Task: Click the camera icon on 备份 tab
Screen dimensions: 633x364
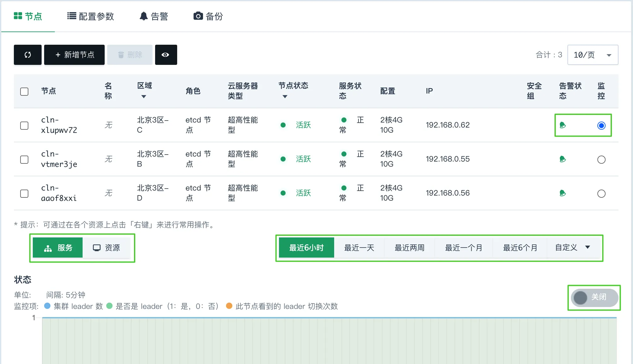Action: [198, 16]
